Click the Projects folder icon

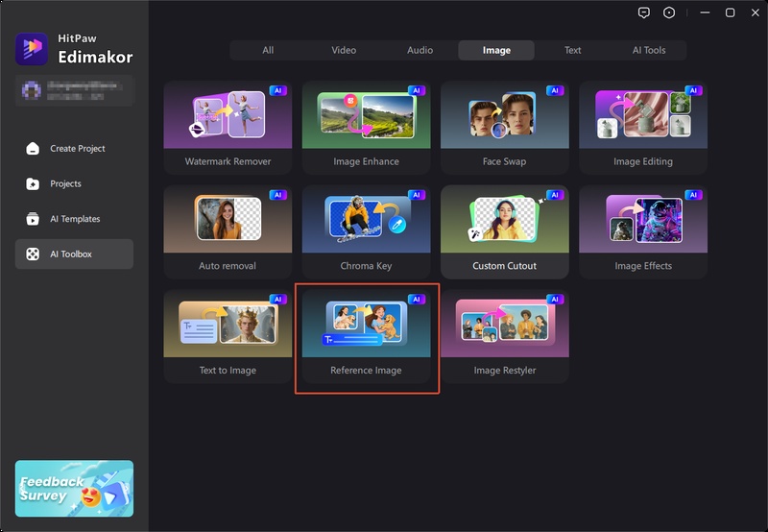33,183
